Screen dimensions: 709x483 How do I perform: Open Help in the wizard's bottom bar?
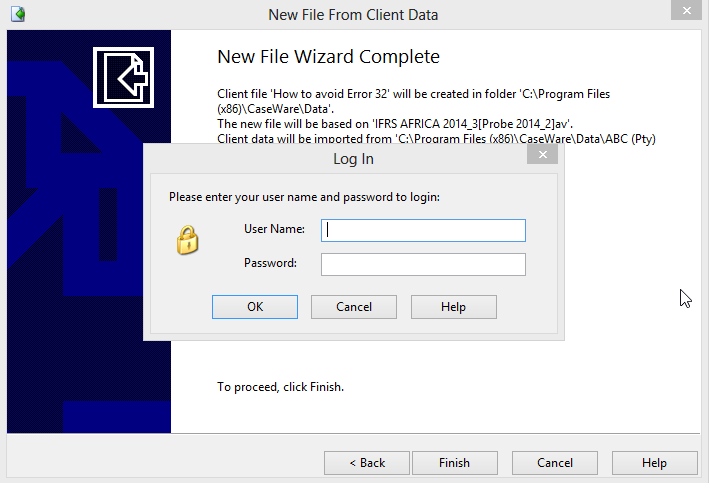point(654,463)
